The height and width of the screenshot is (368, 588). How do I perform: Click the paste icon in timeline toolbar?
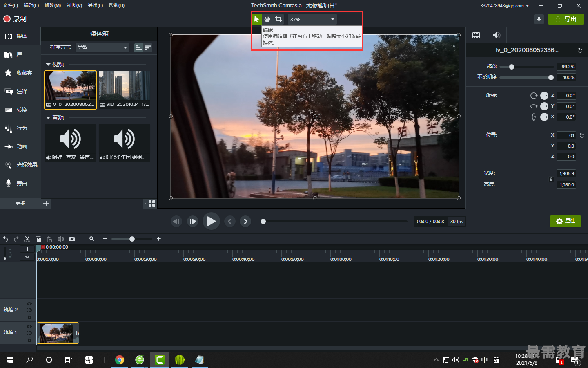click(x=49, y=239)
